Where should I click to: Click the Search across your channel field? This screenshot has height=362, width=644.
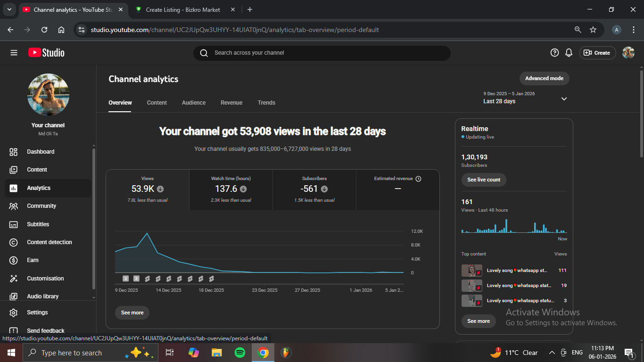point(322,53)
